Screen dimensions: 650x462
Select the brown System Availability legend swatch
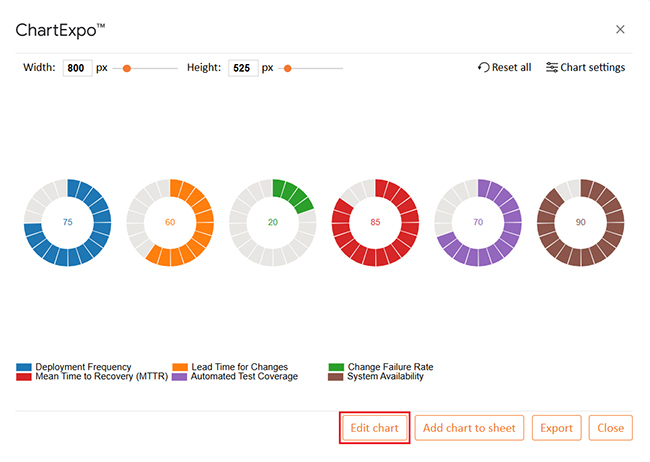336,377
